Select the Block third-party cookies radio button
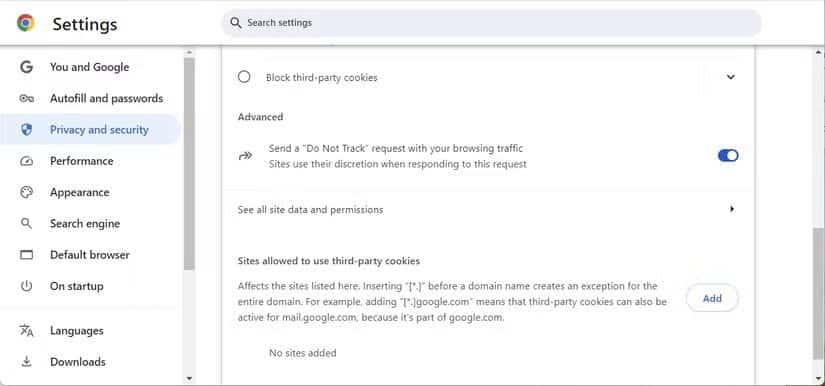 click(x=244, y=77)
